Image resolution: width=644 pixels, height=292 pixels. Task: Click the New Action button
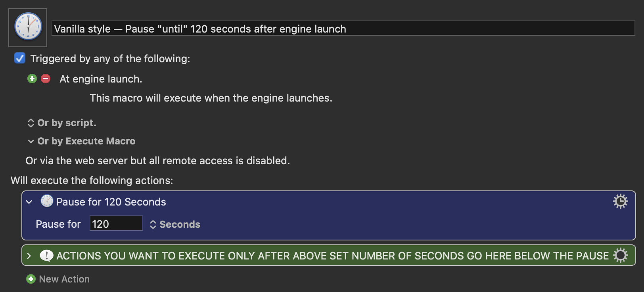pyautogui.click(x=58, y=279)
